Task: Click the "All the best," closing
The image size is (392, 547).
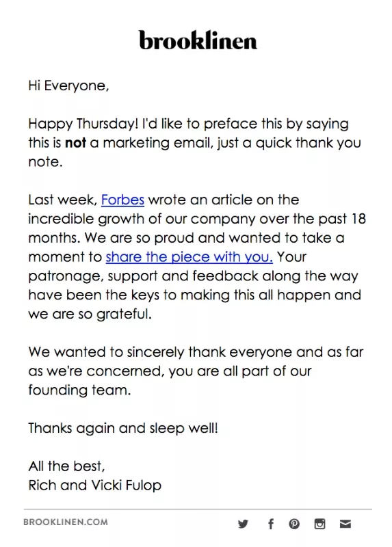Action: click(66, 466)
